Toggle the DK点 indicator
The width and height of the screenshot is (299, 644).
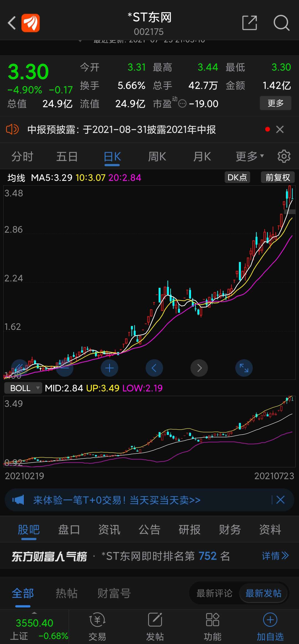(x=237, y=177)
